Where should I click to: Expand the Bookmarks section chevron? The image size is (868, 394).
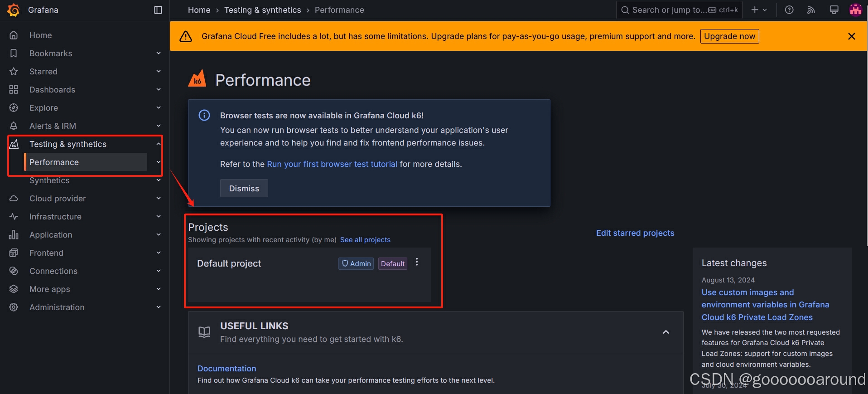[x=159, y=53]
